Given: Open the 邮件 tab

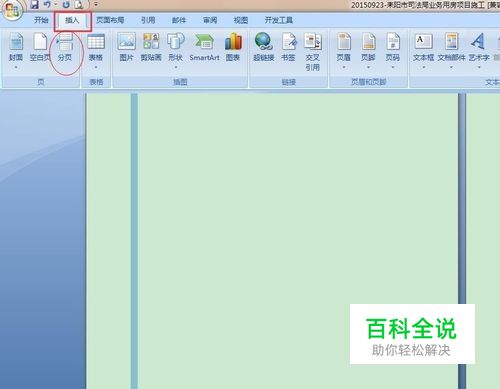Looking at the screenshot, I should (x=179, y=20).
